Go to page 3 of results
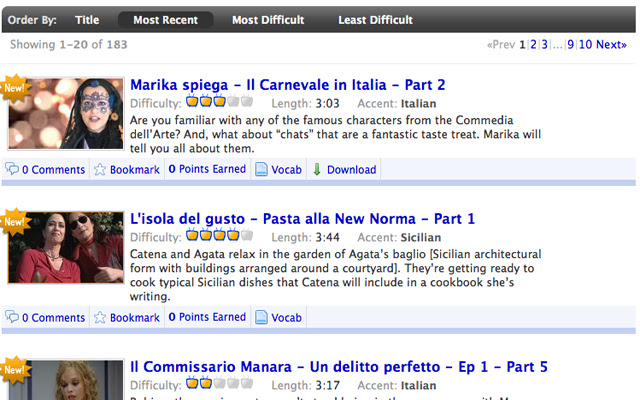The width and height of the screenshot is (640, 400). tap(544, 44)
